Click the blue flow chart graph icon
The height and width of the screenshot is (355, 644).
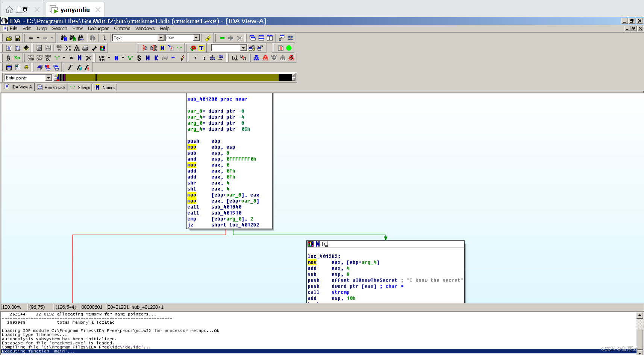[256, 58]
